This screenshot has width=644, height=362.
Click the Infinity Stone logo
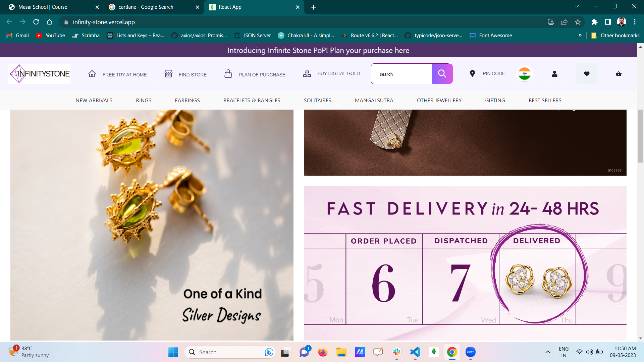pos(39,74)
